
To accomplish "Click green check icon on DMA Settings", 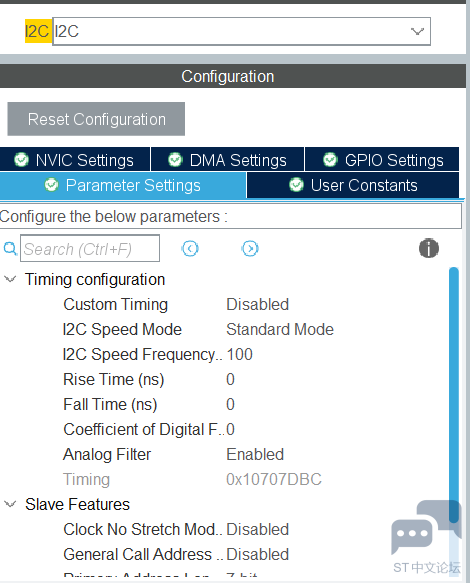I will [175, 160].
